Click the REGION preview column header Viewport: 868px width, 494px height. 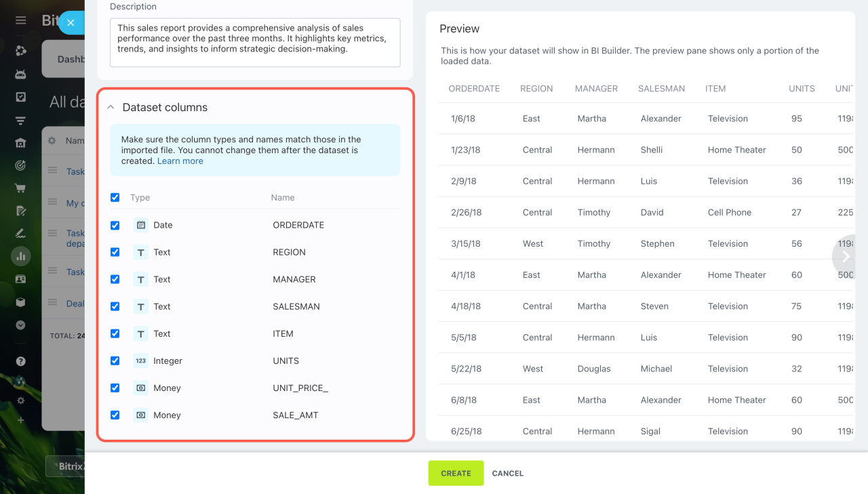coord(536,89)
